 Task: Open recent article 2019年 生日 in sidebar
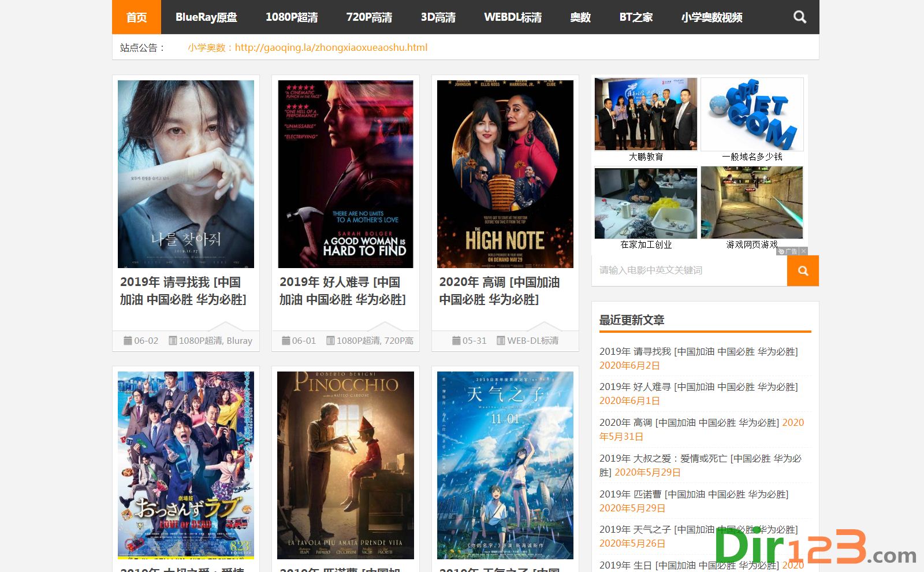click(x=689, y=565)
